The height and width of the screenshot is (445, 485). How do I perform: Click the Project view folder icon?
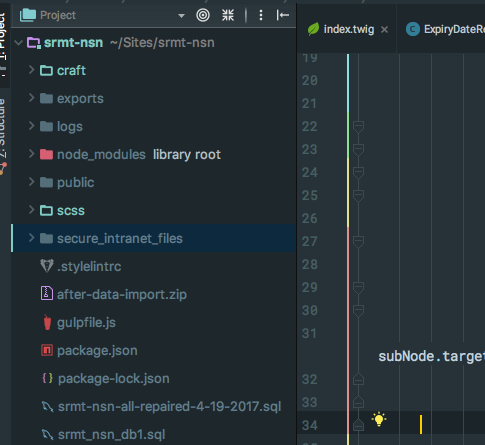(28, 15)
